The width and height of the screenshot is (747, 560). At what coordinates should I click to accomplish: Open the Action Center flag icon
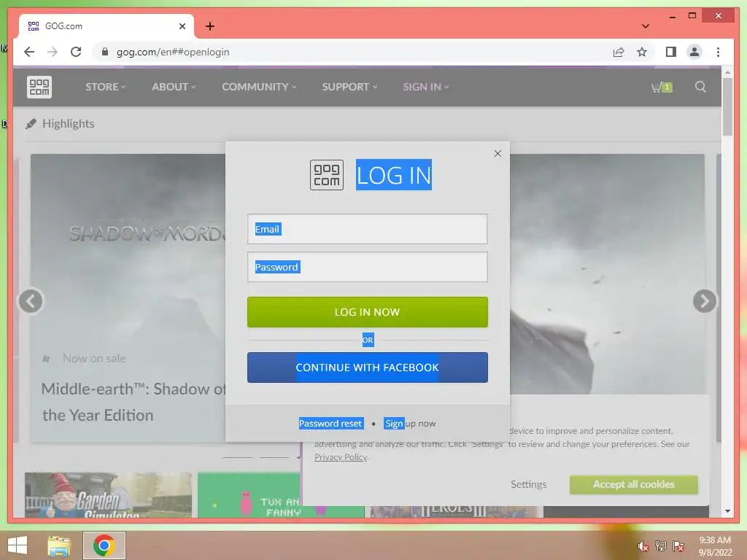click(x=678, y=546)
